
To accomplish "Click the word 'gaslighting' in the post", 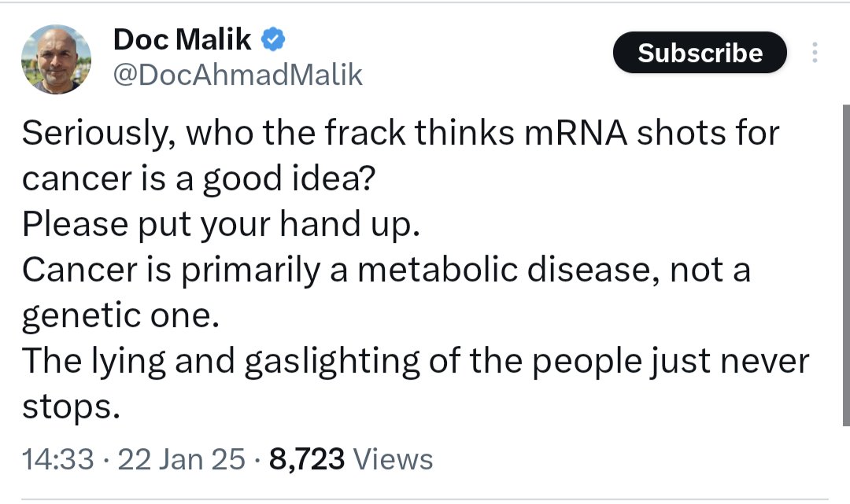I will pos(332,362).
